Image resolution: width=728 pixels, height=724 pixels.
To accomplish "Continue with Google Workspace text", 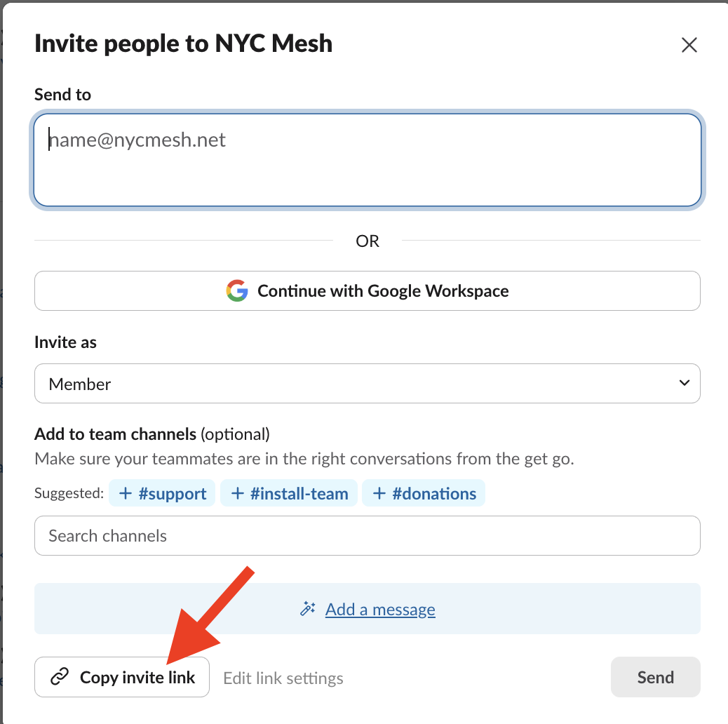I will [383, 290].
